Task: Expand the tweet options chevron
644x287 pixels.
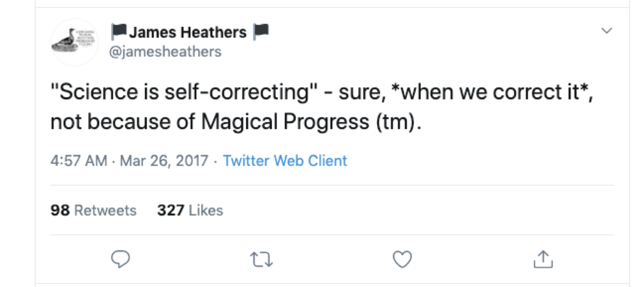Action: pos(606,31)
